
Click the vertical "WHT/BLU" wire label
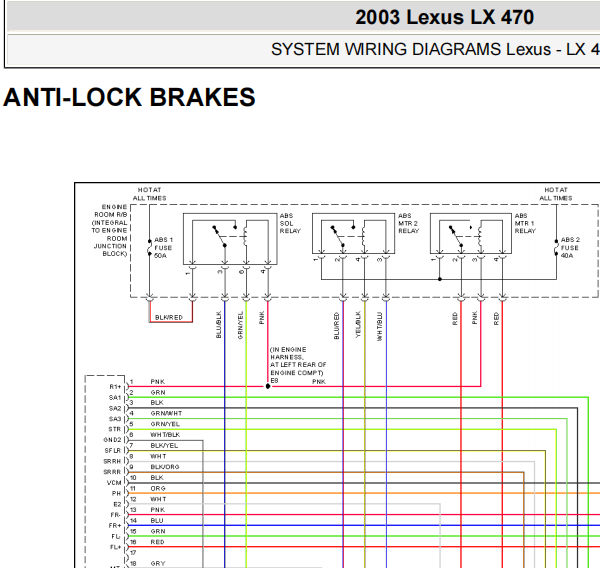[x=380, y=326]
